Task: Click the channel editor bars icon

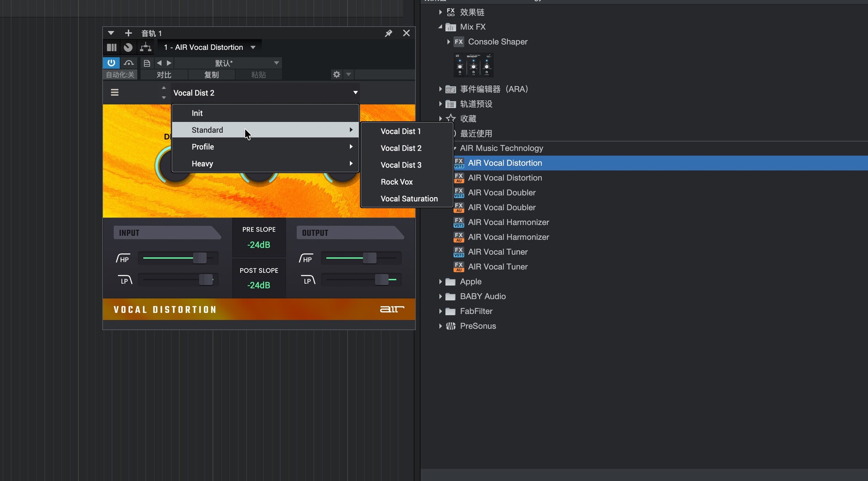Action: 112,47
